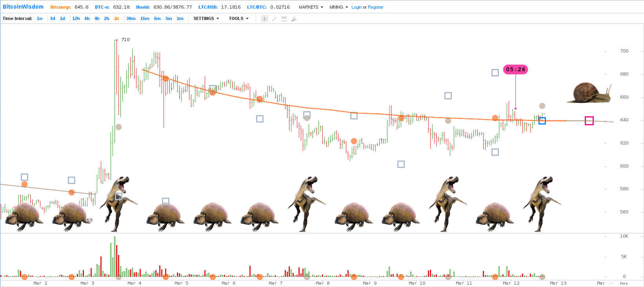Open the SETTINGS dropdown
644x287 pixels.
(206, 18)
